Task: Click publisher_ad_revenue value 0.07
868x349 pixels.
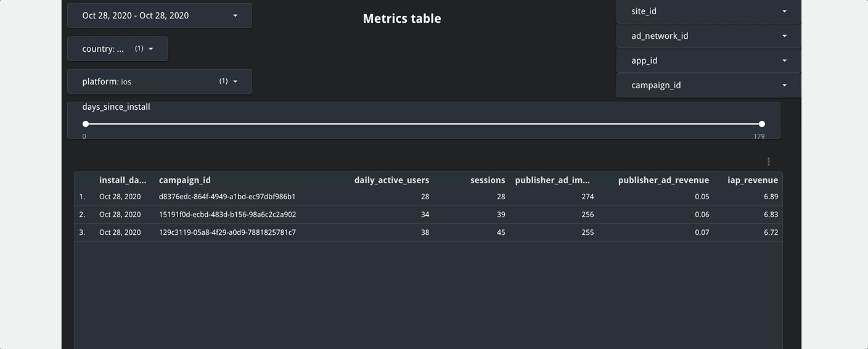Action: 702,232
